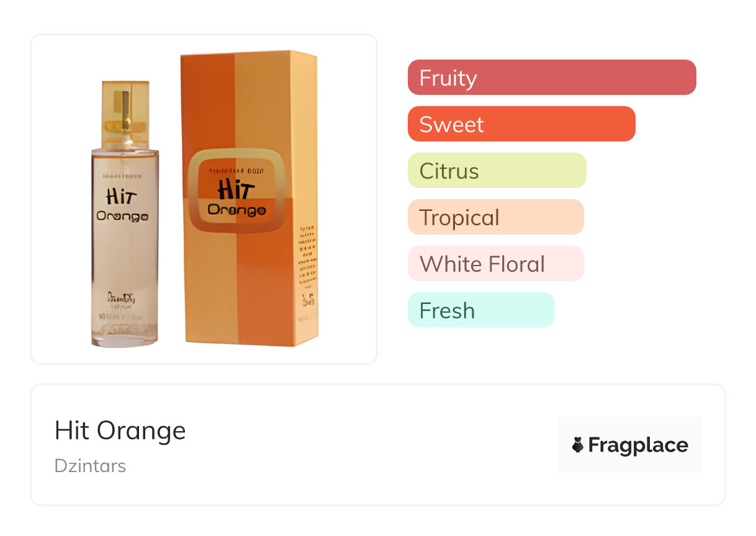Select the Sweet accord bar
This screenshot has width=756, height=536.
pos(521,124)
